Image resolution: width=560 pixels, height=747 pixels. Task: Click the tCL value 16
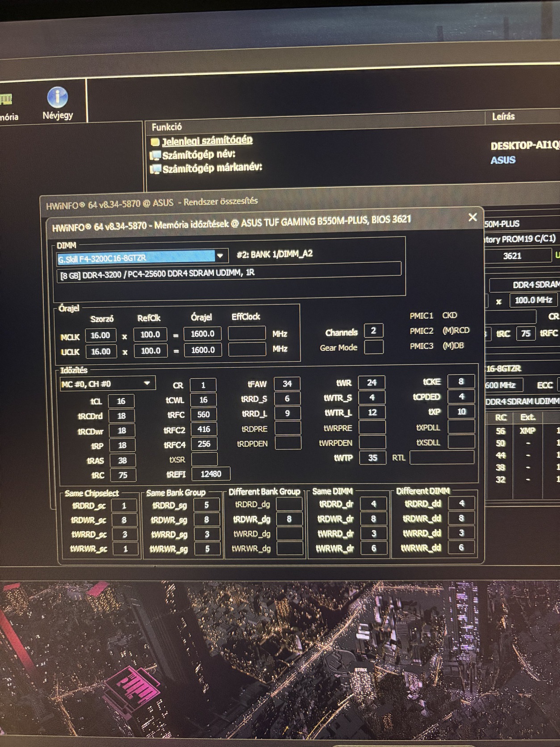point(121,401)
